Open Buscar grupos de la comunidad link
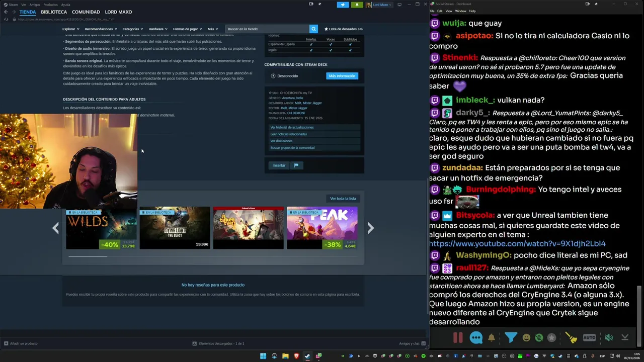The width and height of the screenshot is (644, 362). tap(314, 148)
